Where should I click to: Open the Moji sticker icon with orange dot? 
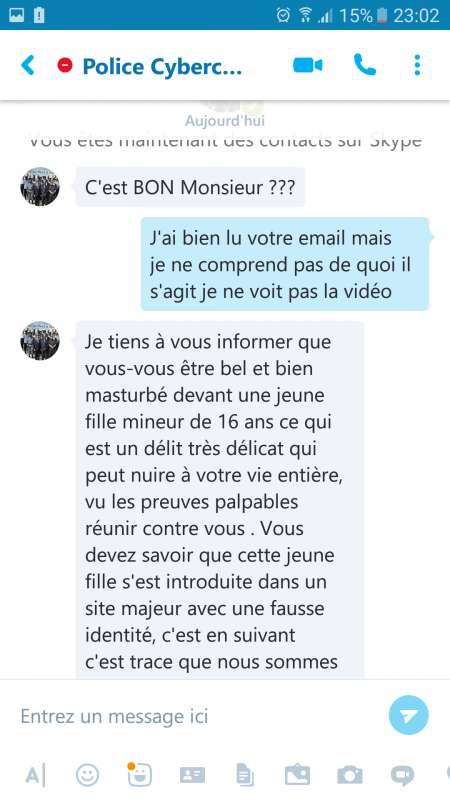[x=139, y=774]
